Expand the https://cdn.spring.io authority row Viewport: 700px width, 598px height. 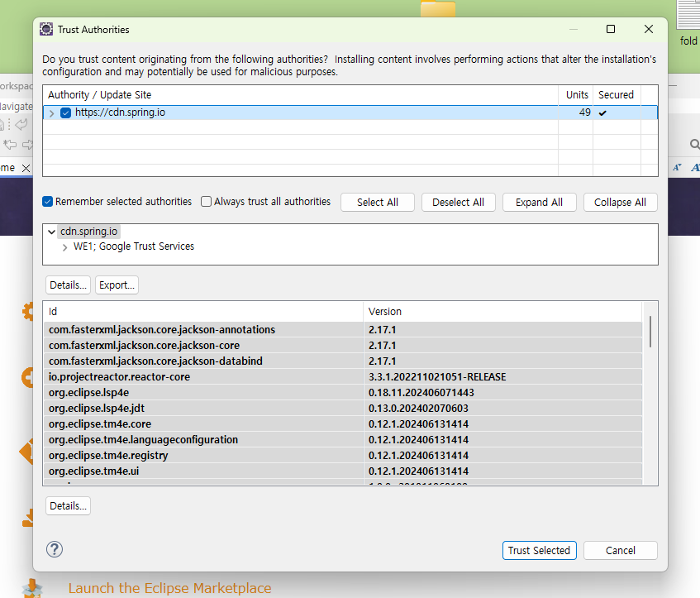[51, 113]
